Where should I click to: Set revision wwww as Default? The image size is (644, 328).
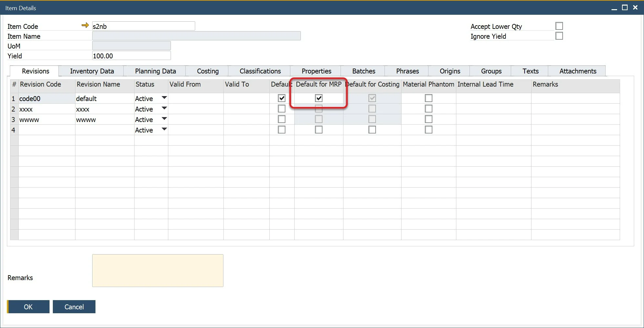click(x=281, y=119)
